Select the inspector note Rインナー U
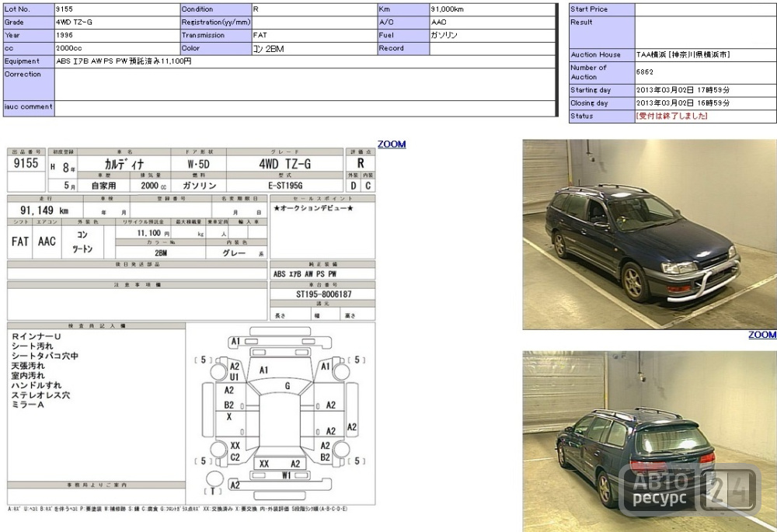 coord(37,336)
